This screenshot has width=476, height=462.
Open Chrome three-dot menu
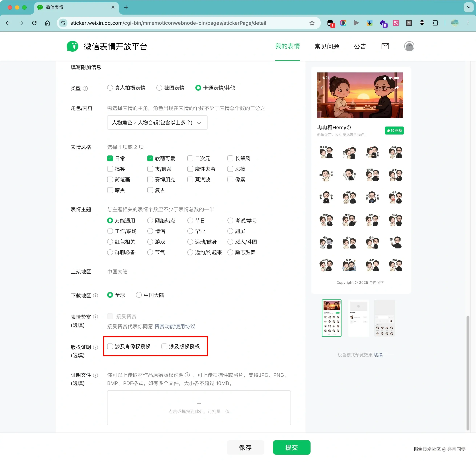[468, 23]
